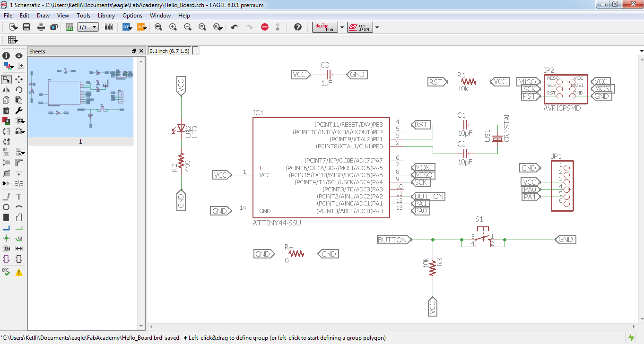644x344 pixels.
Task: Open the Tools menu
Action: tap(83, 16)
